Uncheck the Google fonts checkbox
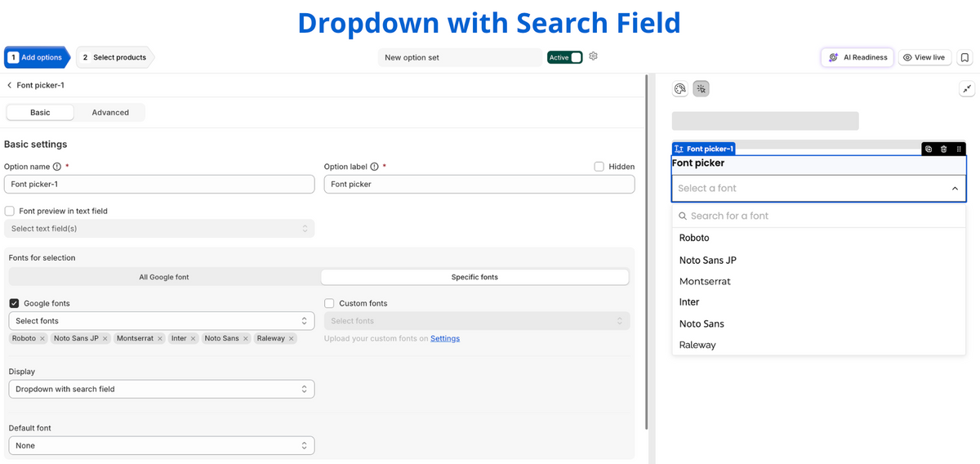980x464 pixels. pos(14,303)
